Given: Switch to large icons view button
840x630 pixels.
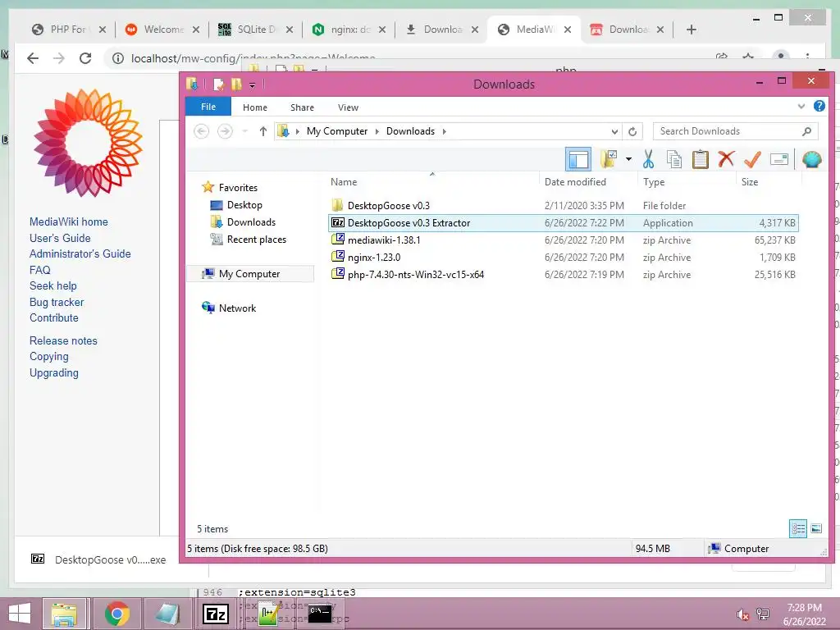Looking at the screenshot, I should tap(816, 529).
